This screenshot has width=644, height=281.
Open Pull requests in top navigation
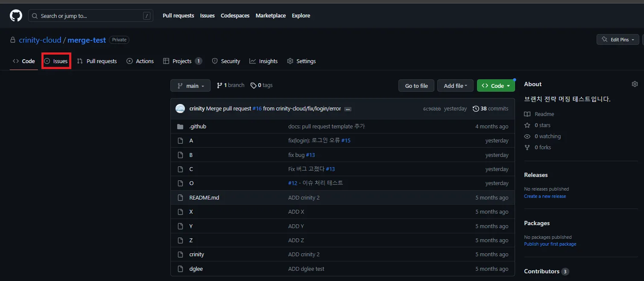(179, 16)
